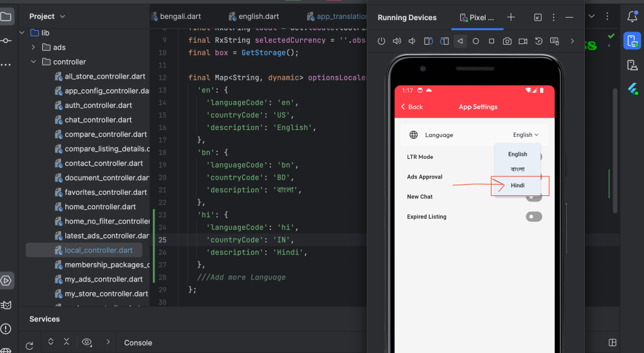Open the Commit tool window icon
The width and height of the screenshot is (644, 353).
pos(6,41)
